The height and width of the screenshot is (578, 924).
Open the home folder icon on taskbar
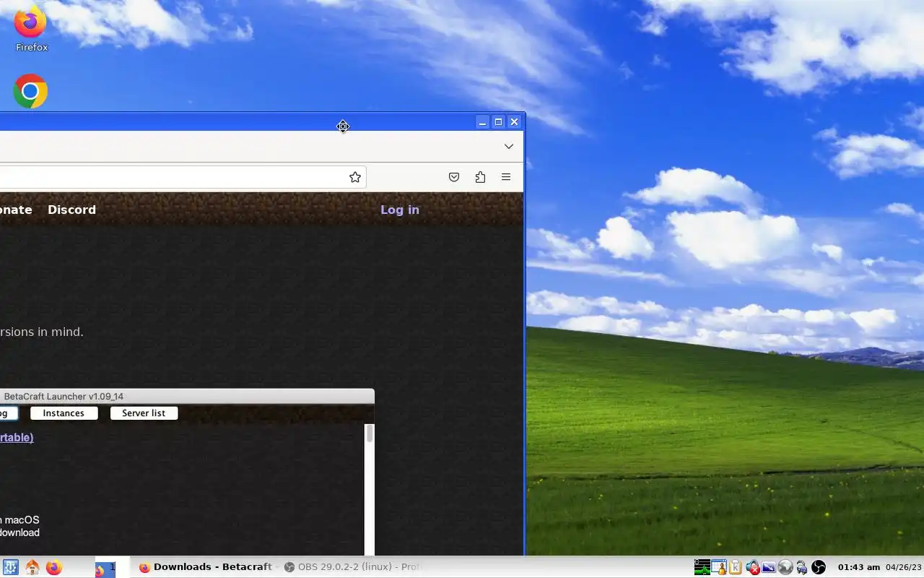tap(32, 567)
